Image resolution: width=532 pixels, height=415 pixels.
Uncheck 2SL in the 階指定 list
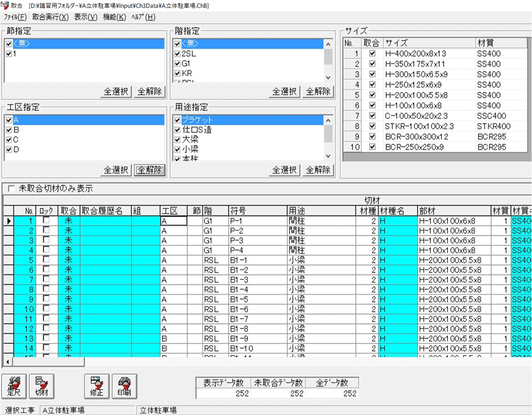coord(177,54)
